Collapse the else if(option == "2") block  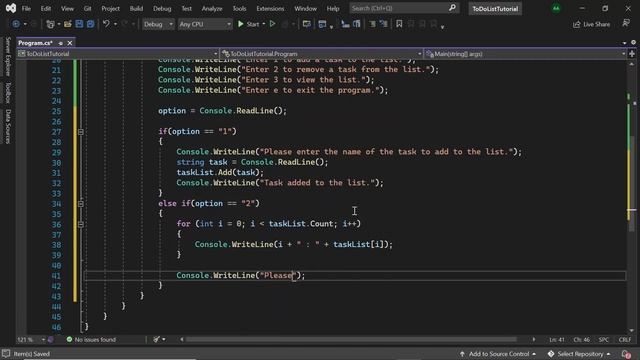coord(80,204)
